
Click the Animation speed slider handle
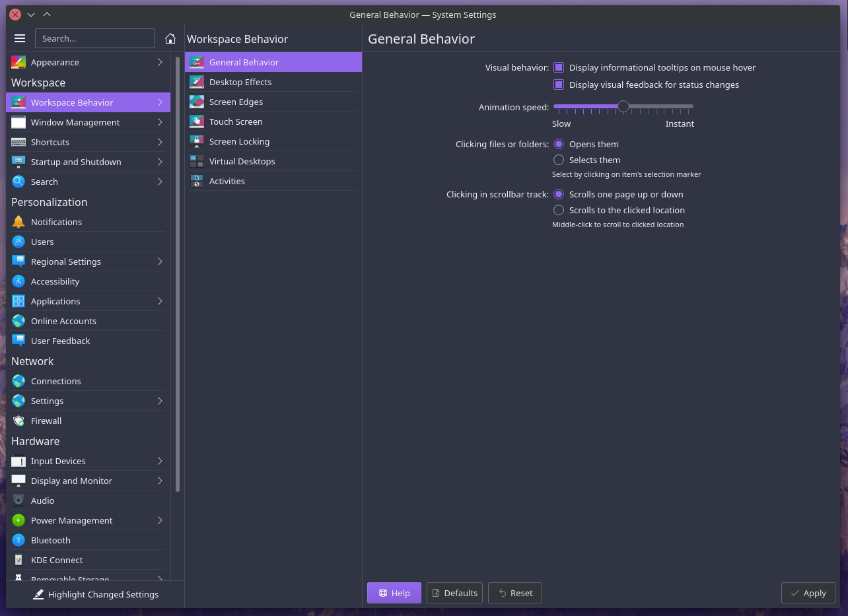pyautogui.click(x=623, y=106)
